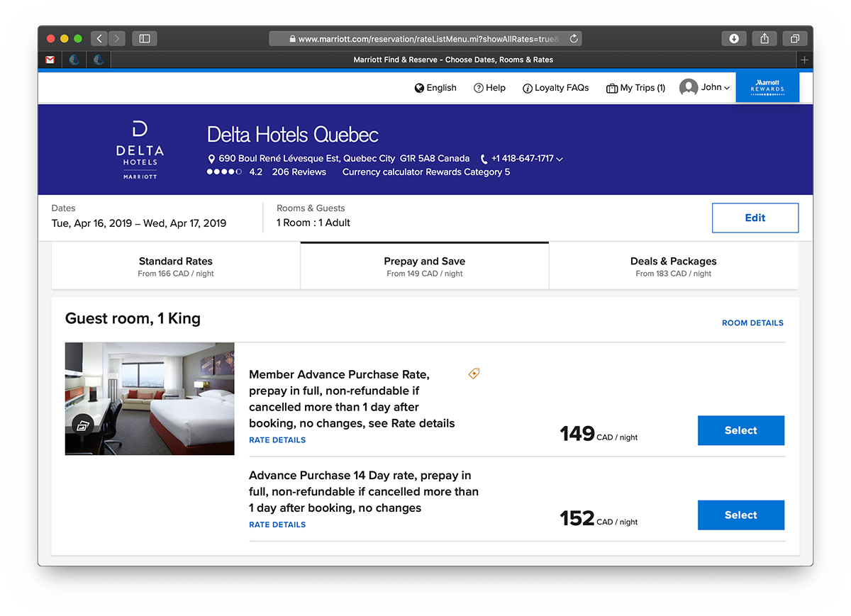851x616 pixels.
Task: Open My Trips with the suitcase icon
Action: point(611,88)
